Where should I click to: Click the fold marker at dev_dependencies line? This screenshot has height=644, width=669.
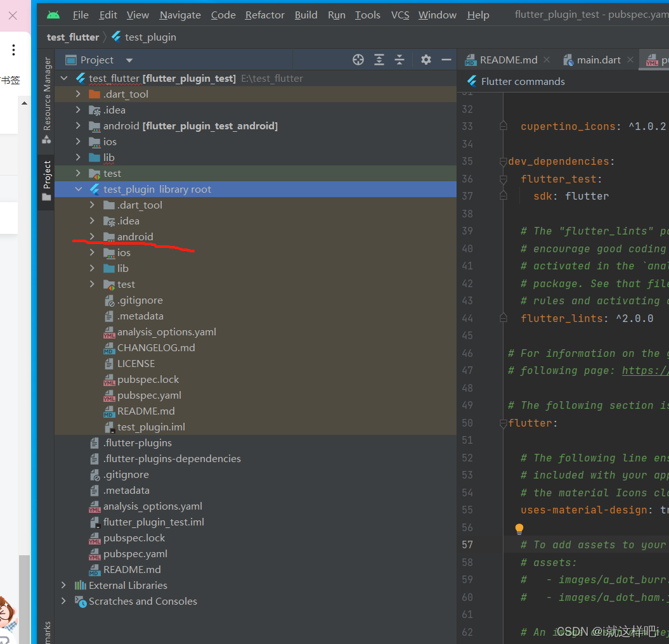pyautogui.click(x=503, y=161)
